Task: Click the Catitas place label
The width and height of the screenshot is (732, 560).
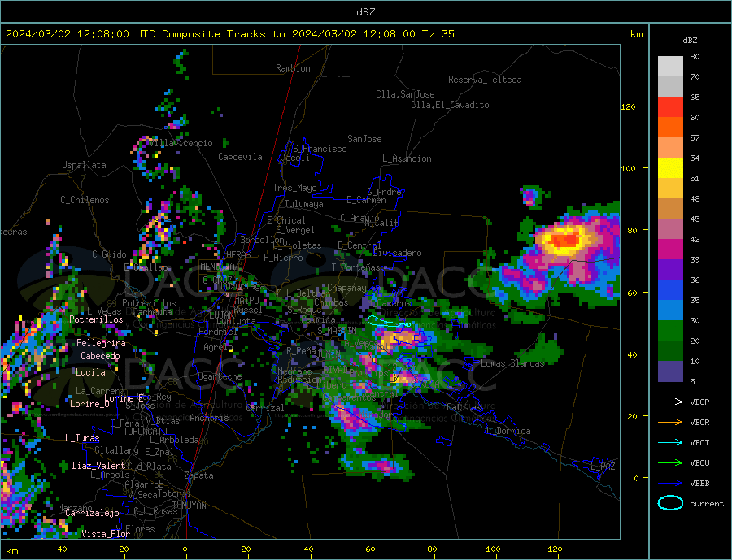Action: (x=464, y=407)
